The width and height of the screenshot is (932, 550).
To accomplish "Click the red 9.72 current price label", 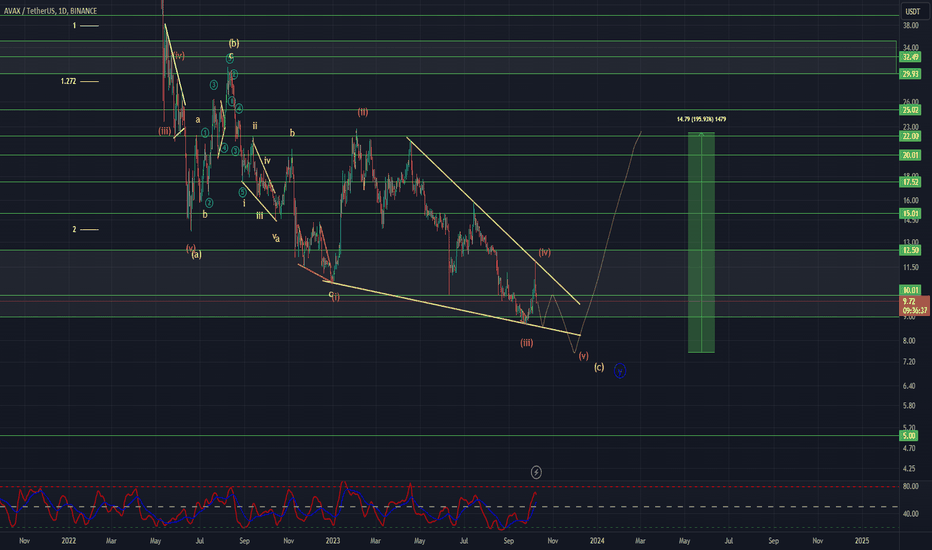I will pos(909,301).
